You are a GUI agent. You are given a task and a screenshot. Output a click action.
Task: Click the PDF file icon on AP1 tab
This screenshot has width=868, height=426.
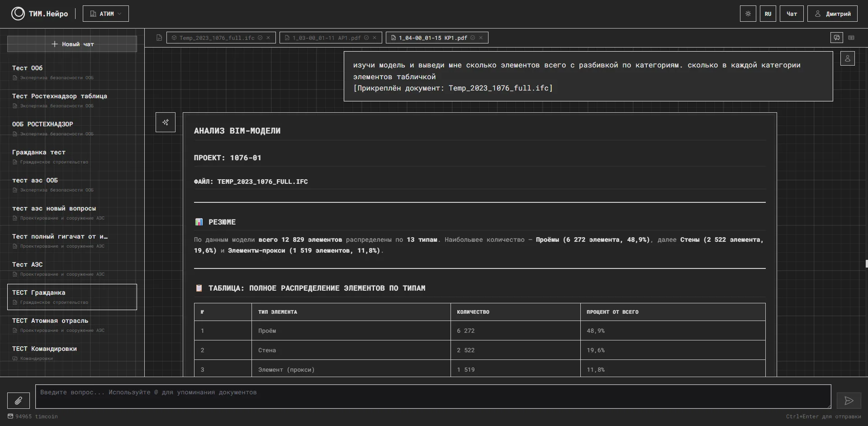pyautogui.click(x=287, y=38)
